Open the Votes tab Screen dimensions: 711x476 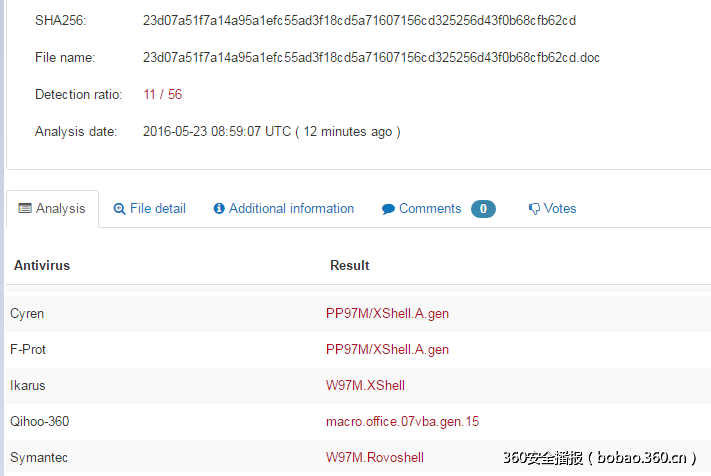[559, 209]
